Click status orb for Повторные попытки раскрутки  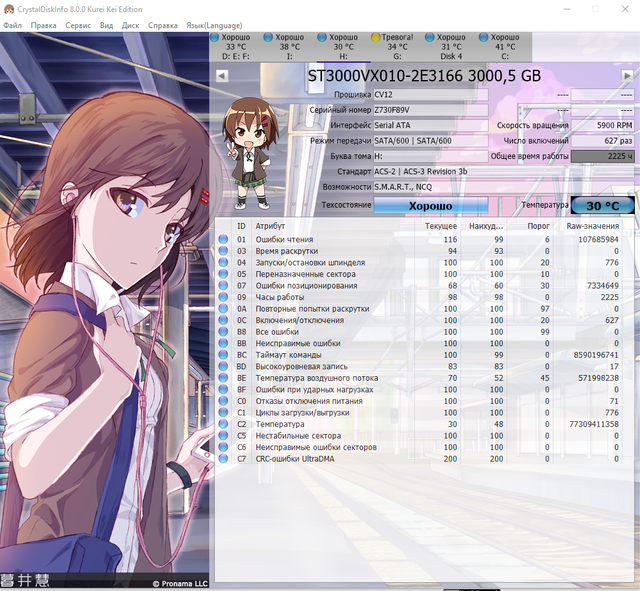223,309
